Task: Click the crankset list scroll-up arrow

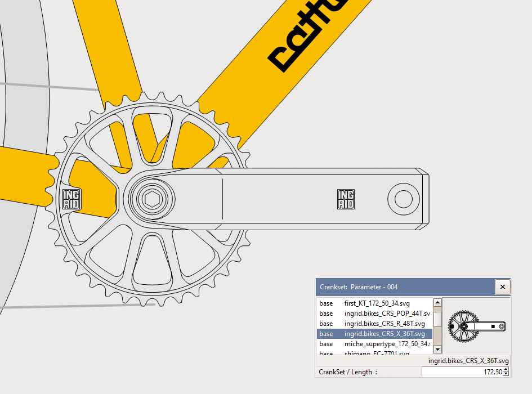Action: 437,302
